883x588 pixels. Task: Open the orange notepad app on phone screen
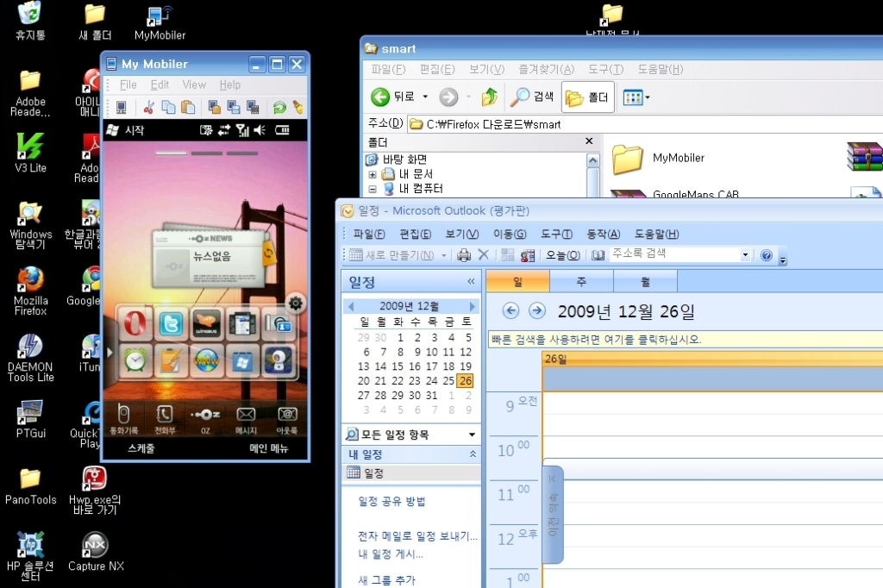pos(171,360)
